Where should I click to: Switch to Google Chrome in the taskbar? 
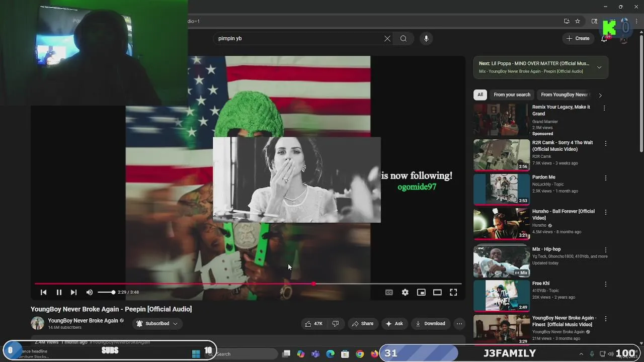click(x=360, y=354)
